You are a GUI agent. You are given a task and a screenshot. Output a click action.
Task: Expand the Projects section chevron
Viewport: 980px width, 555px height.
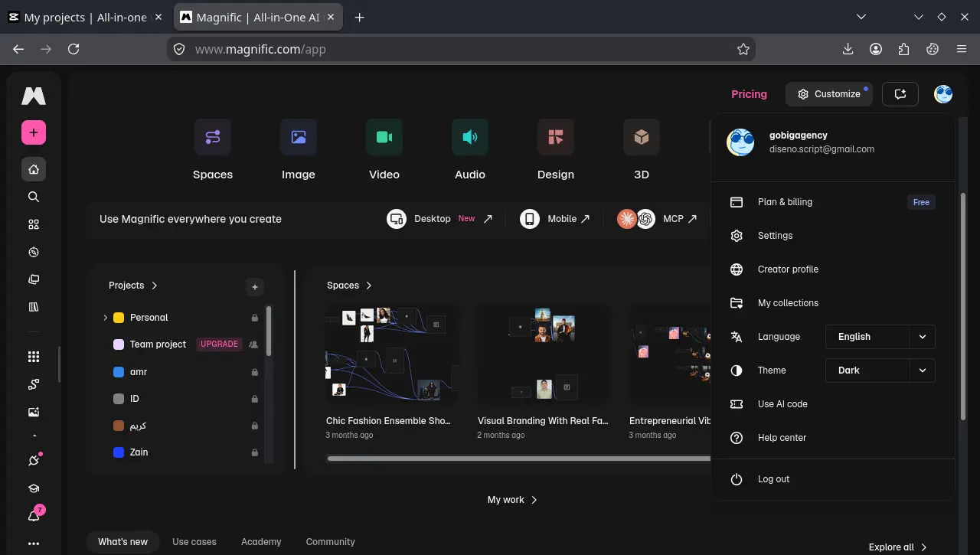[x=155, y=286]
